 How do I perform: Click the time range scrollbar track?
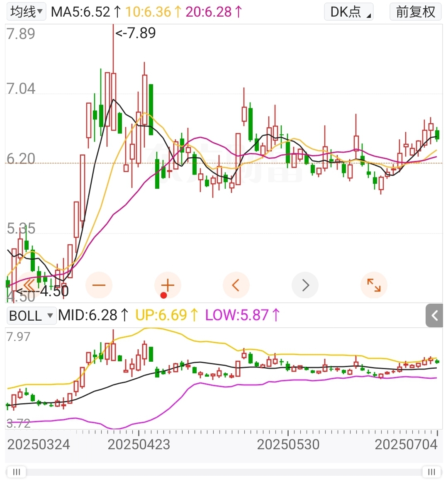point(224,472)
